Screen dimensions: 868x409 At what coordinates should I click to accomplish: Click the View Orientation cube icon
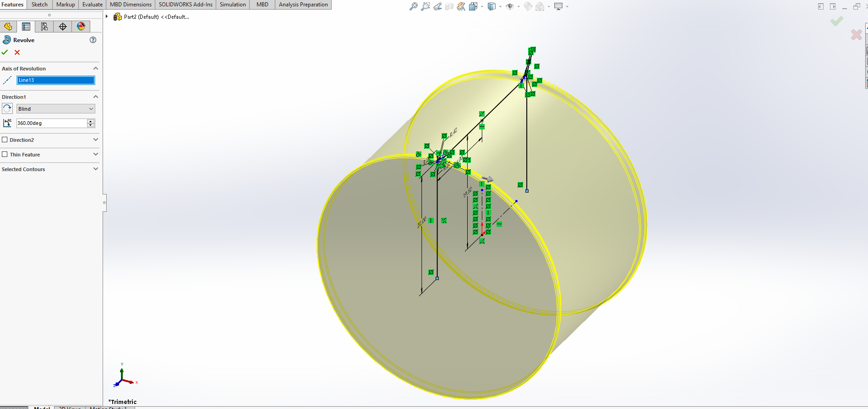coord(473,6)
